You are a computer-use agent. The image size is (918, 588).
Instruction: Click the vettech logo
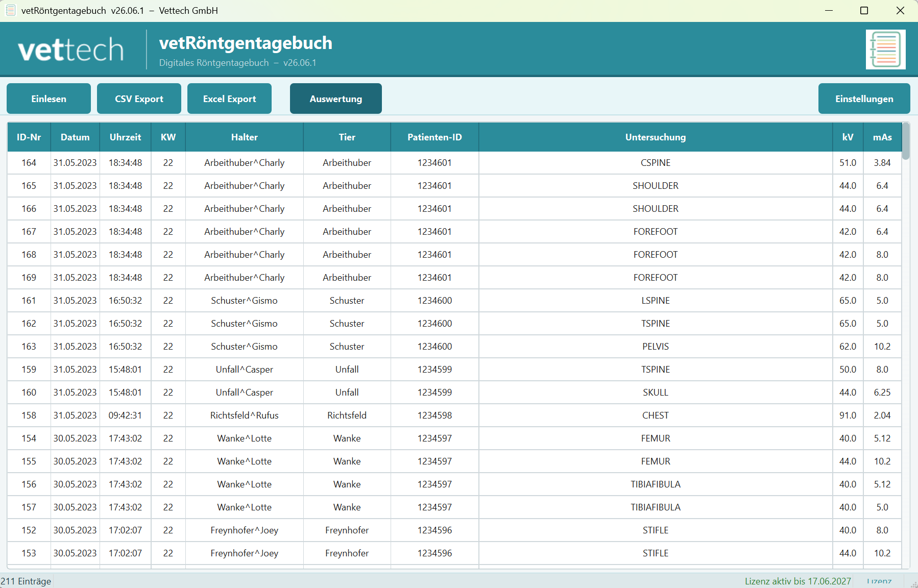[x=71, y=50]
